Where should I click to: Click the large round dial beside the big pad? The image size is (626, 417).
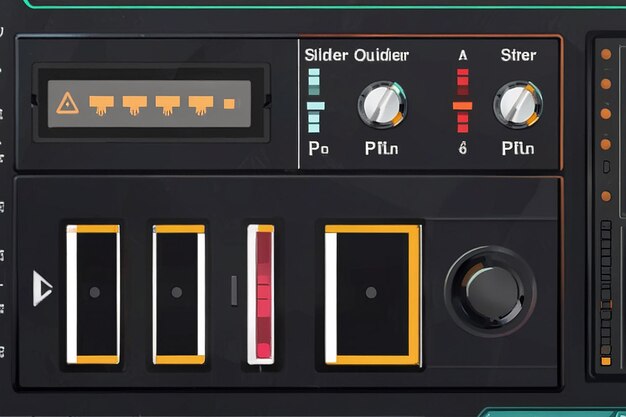pyautogui.click(x=490, y=292)
